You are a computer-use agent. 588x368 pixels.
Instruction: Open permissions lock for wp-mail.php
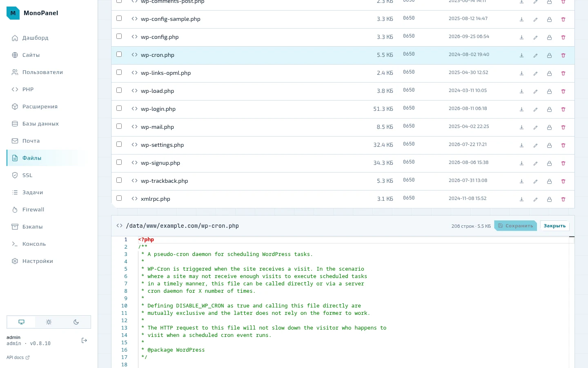(x=549, y=127)
